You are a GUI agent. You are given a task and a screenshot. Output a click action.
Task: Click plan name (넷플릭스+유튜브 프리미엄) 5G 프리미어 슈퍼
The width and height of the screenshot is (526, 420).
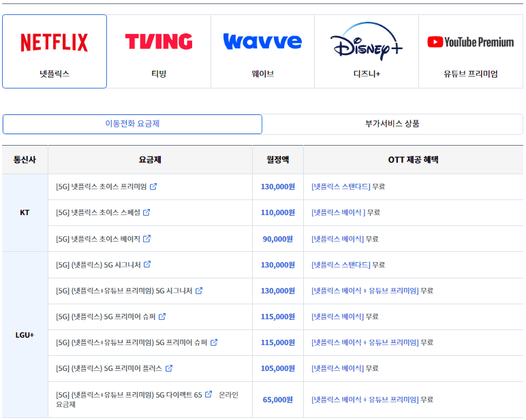click(x=131, y=342)
